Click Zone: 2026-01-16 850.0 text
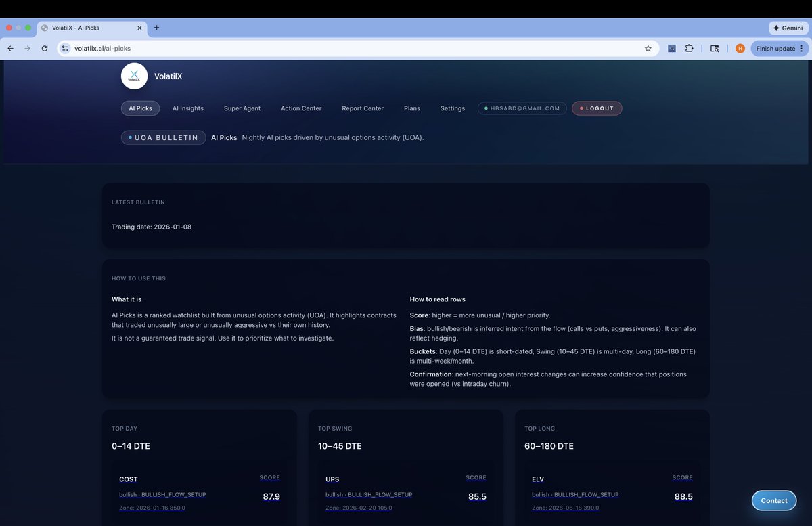The height and width of the screenshot is (526, 812). (x=152, y=508)
